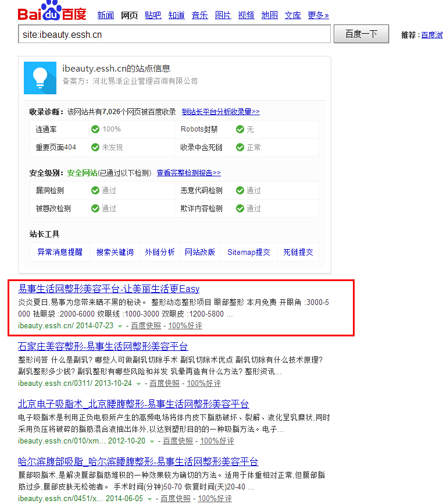Click green check icon beside 连通率 100%
This screenshot has height=504, width=443.
pos(95,129)
